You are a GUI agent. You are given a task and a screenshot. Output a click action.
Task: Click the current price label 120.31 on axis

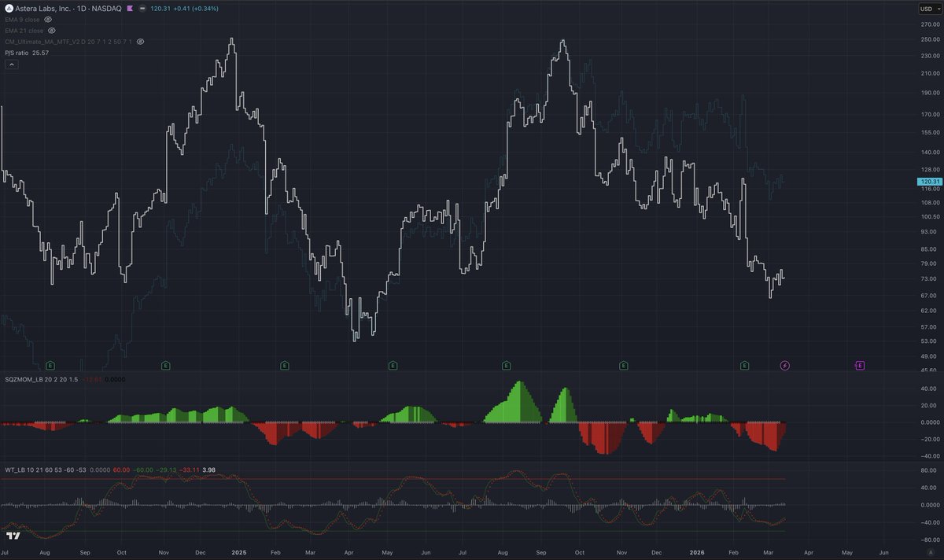click(x=928, y=182)
